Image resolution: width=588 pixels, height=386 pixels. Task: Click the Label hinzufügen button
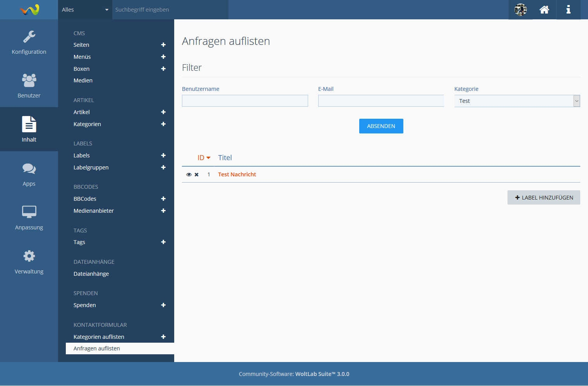coord(543,198)
